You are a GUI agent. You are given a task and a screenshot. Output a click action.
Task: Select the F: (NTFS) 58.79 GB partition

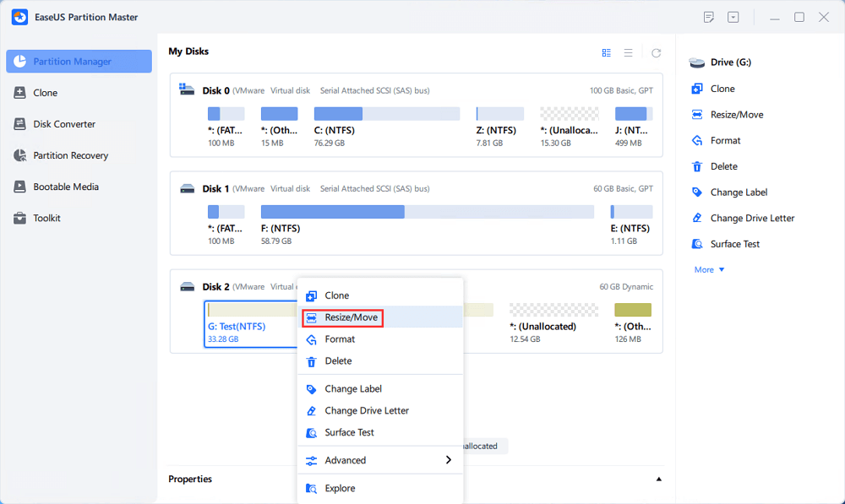[428, 225]
